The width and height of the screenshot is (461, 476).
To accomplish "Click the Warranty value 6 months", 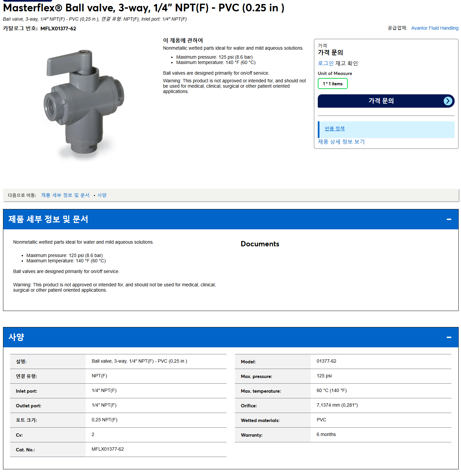I will 326,434.
